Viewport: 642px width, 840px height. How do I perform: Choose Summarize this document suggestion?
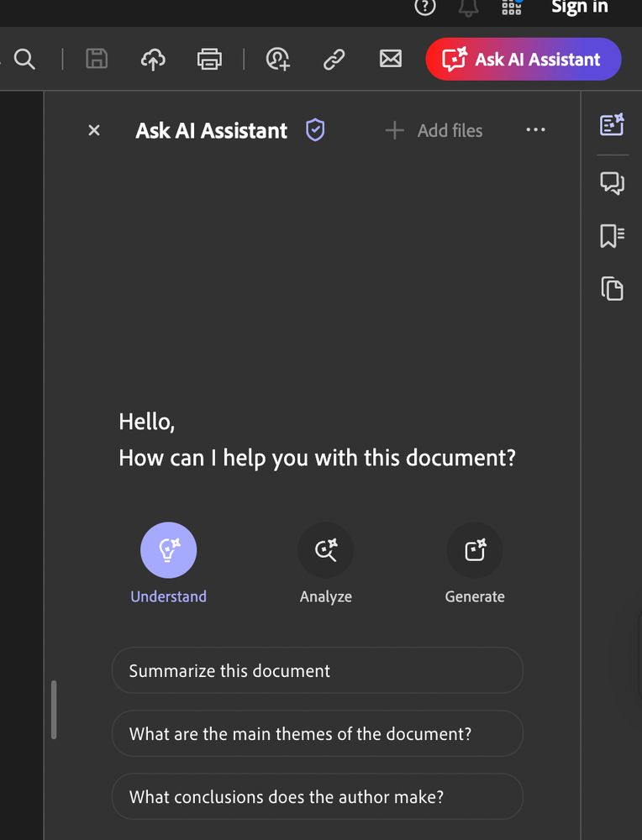pyautogui.click(x=318, y=670)
